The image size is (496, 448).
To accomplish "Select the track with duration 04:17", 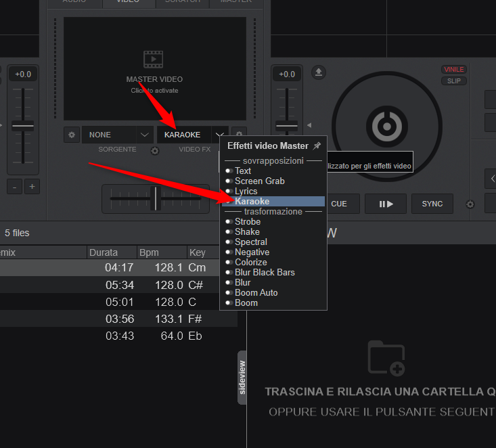I will (x=118, y=268).
